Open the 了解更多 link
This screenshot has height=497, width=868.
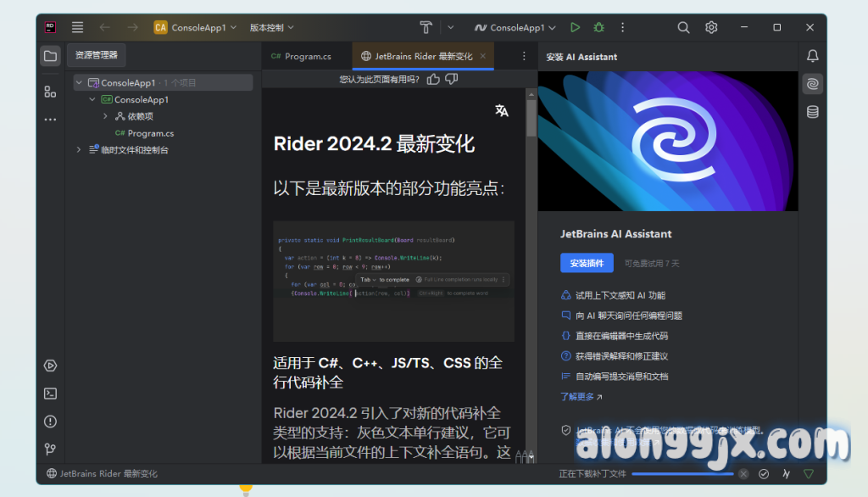(x=581, y=396)
